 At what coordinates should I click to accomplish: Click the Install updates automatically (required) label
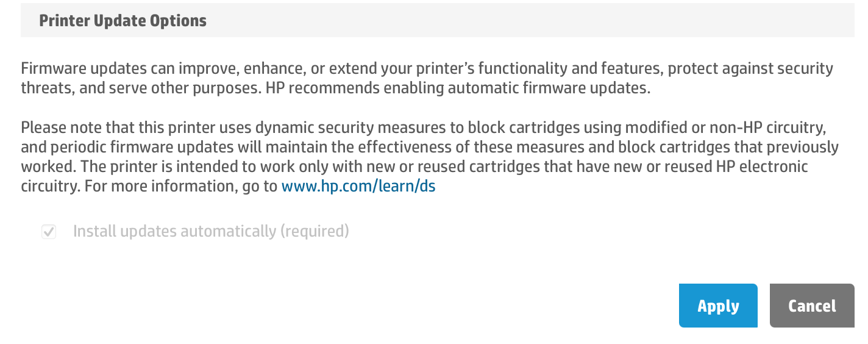coord(210,232)
